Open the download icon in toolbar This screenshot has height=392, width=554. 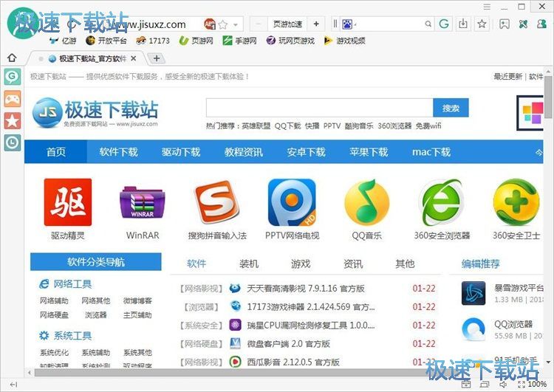tap(463, 24)
